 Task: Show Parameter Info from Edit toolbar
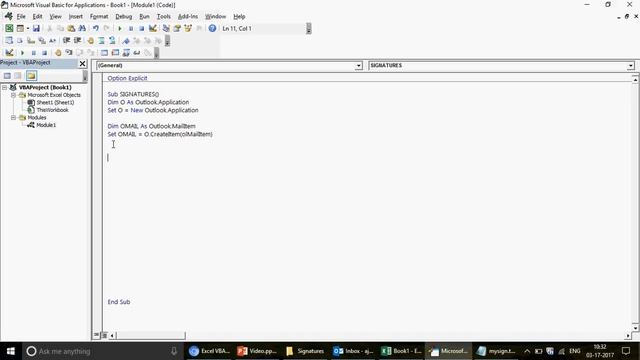[42, 40]
